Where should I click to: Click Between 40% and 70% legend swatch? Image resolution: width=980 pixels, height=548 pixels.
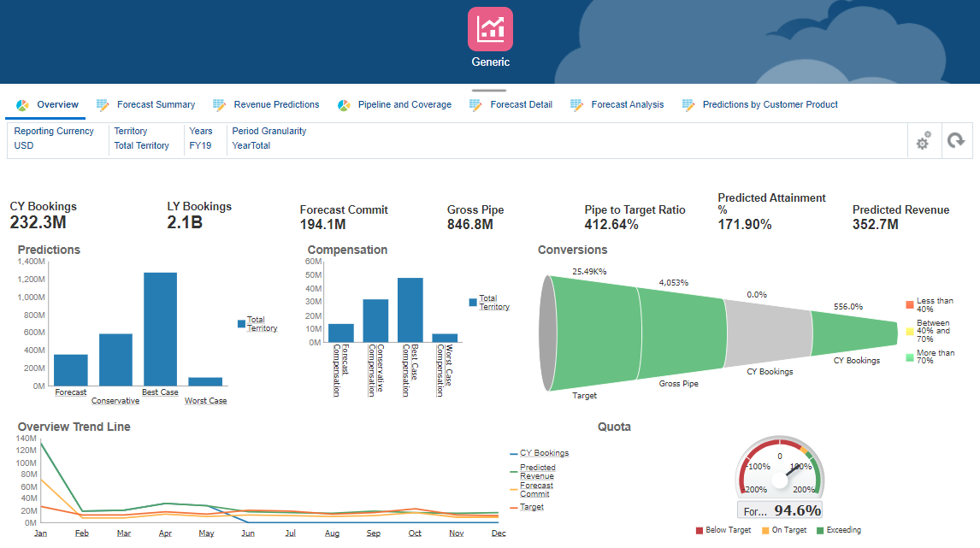pos(910,331)
